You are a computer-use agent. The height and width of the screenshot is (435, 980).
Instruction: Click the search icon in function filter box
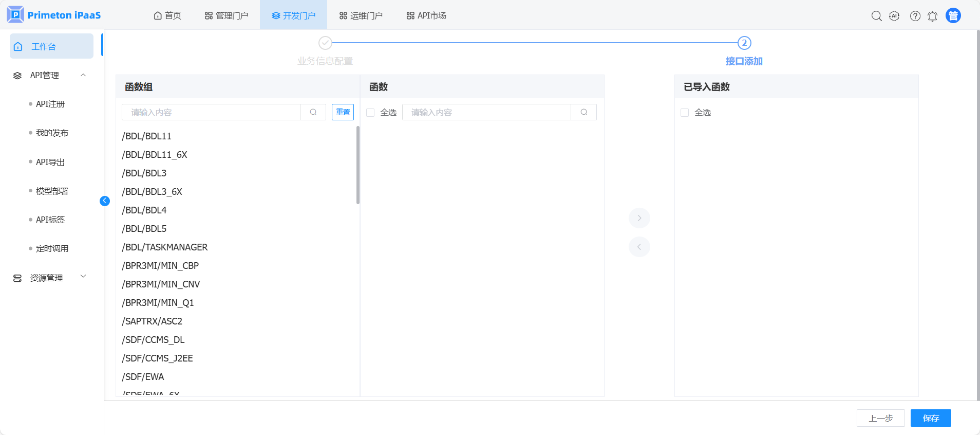583,112
